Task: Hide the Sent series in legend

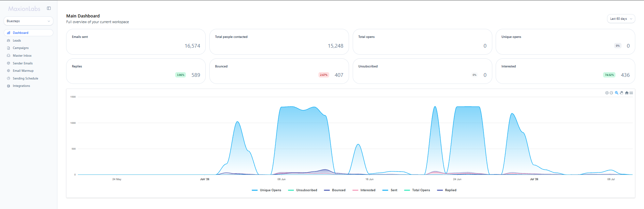Action: 390,190
